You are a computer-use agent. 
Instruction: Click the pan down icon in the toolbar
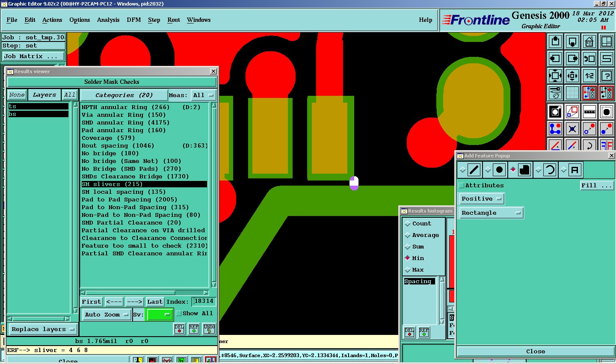click(572, 41)
